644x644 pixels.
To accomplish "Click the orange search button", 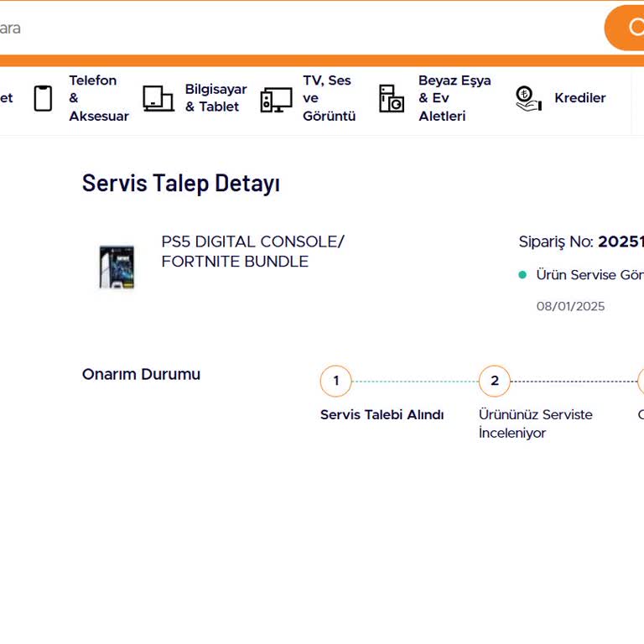I will 625,28.
